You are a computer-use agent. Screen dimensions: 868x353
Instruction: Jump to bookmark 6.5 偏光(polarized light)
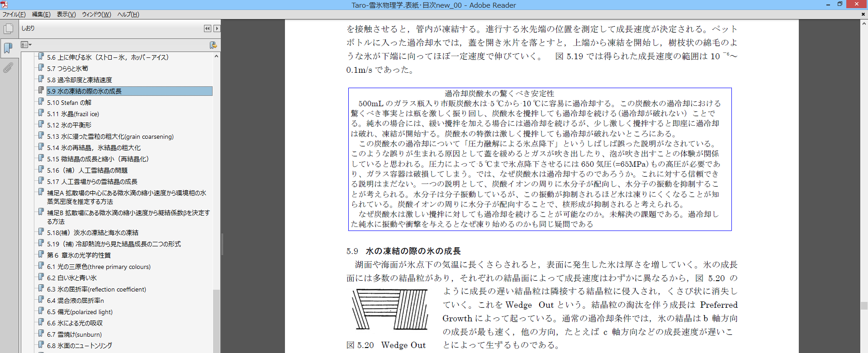click(80, 312)
